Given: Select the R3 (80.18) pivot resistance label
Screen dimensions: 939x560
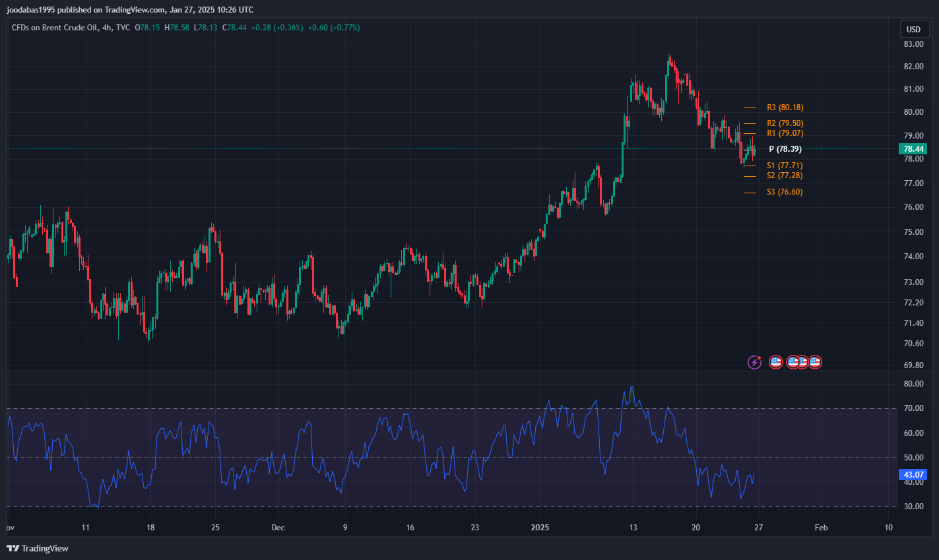Looking at the screenshot, I should coord(785,108).
